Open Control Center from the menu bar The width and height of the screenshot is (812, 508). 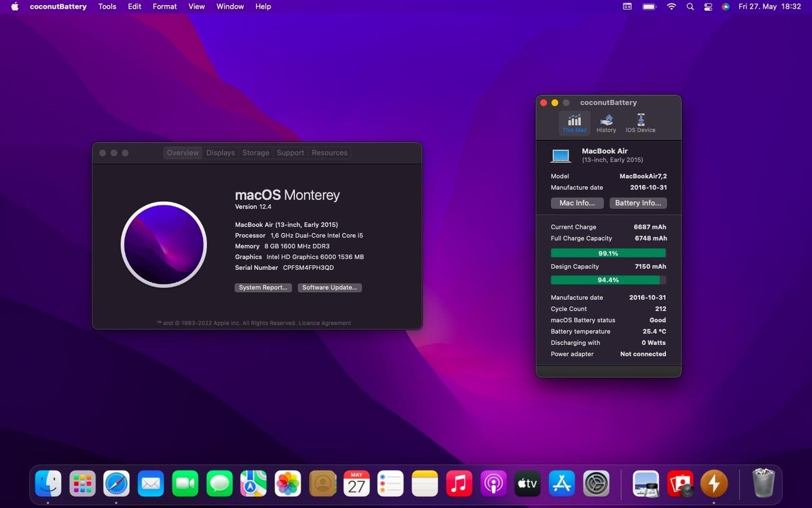(x=708, y=6)
